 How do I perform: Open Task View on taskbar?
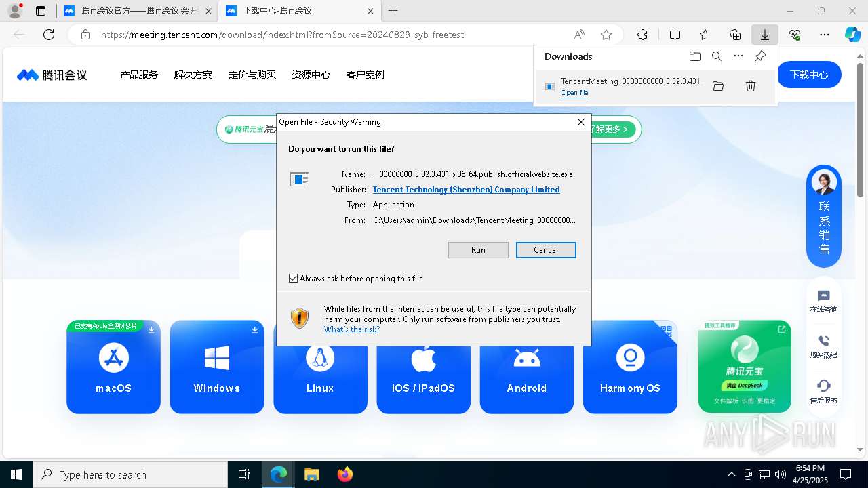click(244, 474)
